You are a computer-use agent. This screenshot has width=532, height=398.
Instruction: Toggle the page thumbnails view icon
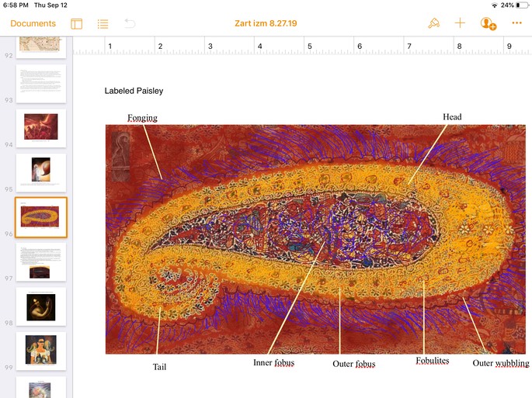(76, 23)
